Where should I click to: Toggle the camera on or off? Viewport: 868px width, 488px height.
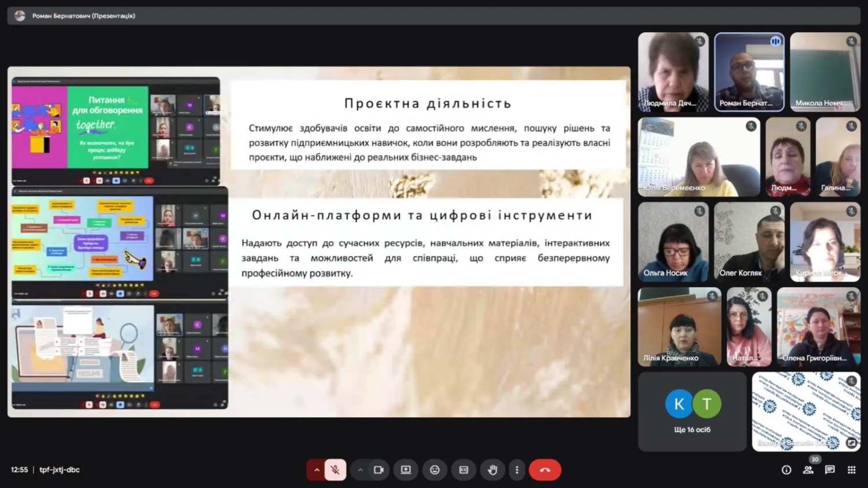point(378,470)
